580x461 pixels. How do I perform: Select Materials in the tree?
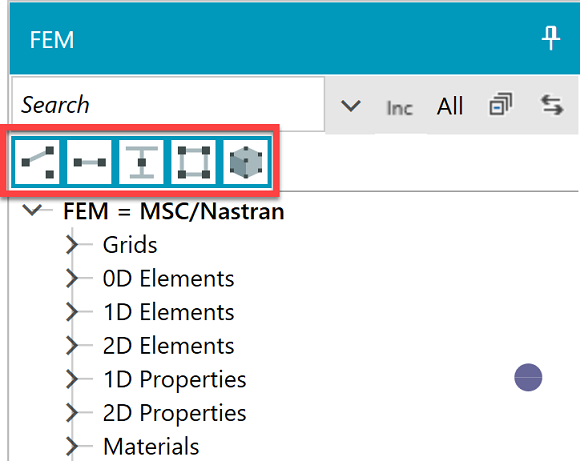(151, 446)
